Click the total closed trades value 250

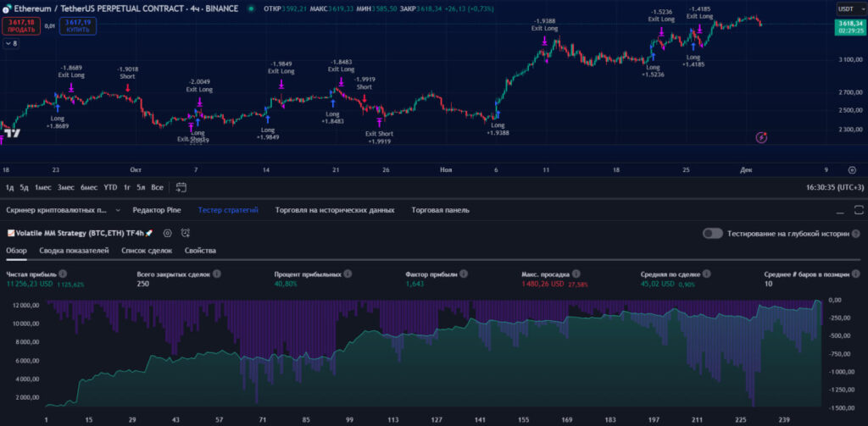click(x=142, y=284)
